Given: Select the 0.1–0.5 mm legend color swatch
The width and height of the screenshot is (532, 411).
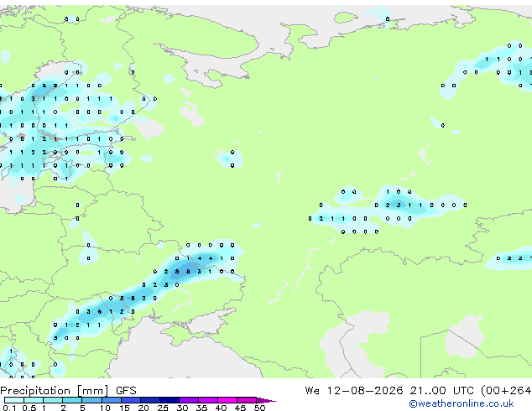Looking at the screenshot, I should coord(14,400).
